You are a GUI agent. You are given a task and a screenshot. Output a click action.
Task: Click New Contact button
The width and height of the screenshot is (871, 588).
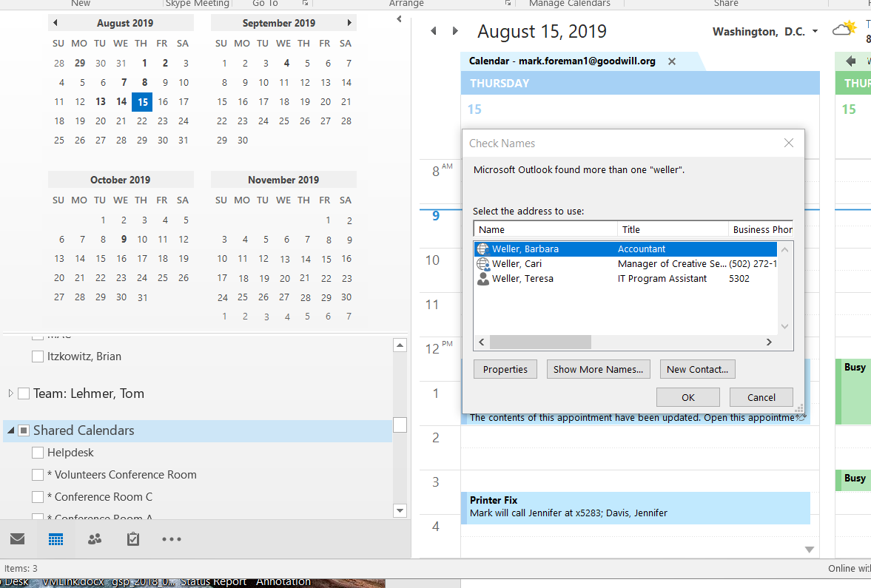(x=697, y=369)
